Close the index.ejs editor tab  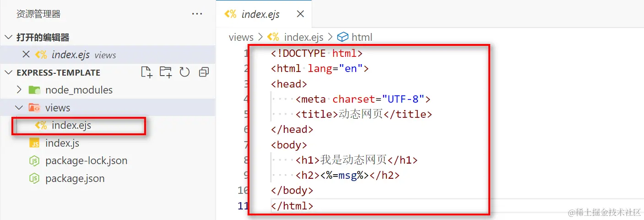point(300,14)
